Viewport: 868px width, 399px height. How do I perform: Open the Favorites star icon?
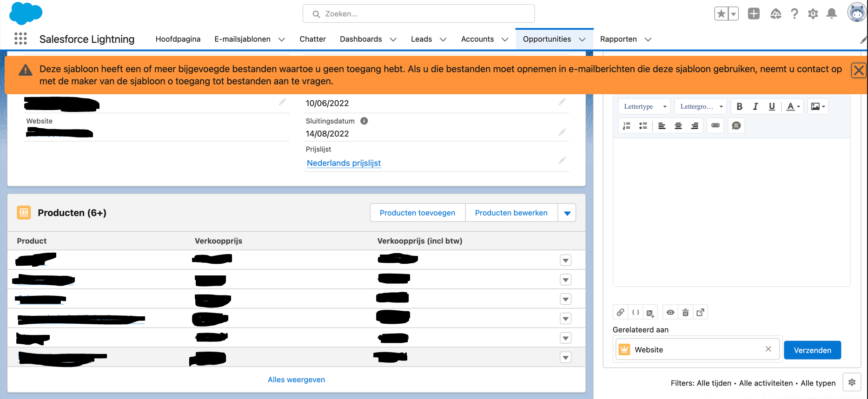pos(721,14)
